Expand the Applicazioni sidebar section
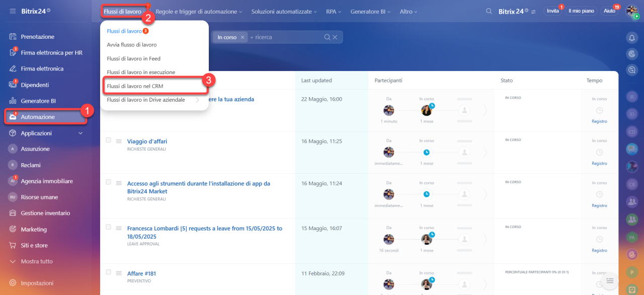The width and height of the screenshot is (644, 295). coord(80,133)
